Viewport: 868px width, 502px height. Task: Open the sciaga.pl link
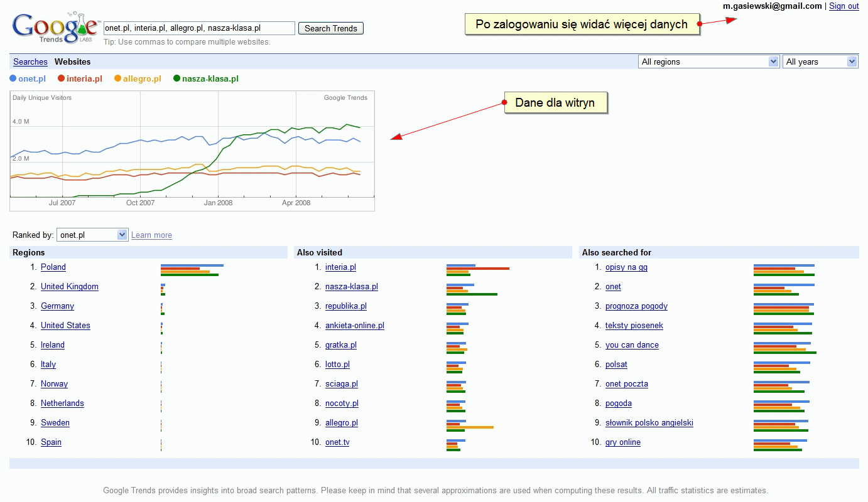tap(342, 383)
